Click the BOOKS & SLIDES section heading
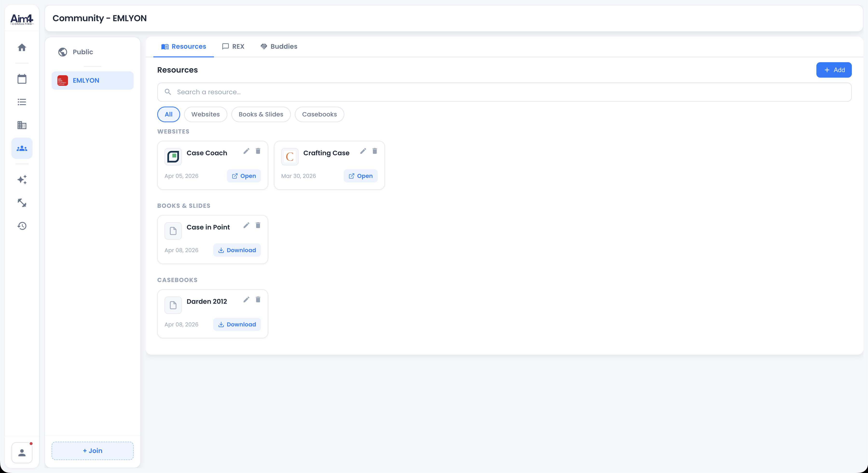Image resolution: width=868 pixels, height=473 pixels. [x=184, y=206]
